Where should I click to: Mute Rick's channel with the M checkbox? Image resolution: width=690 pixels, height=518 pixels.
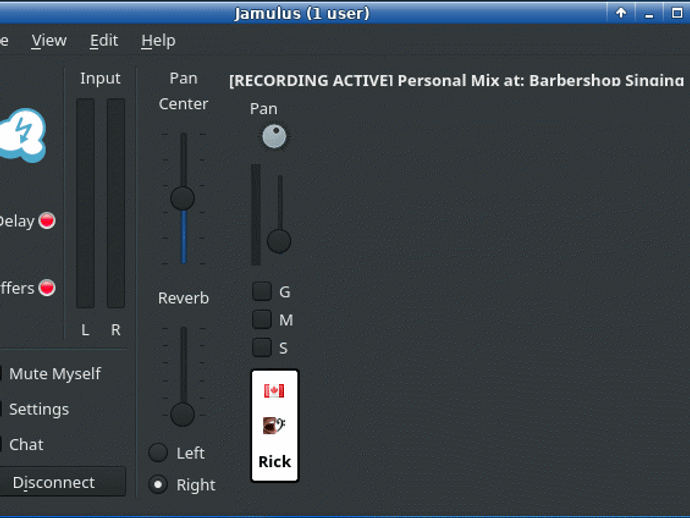click(262, 320)
